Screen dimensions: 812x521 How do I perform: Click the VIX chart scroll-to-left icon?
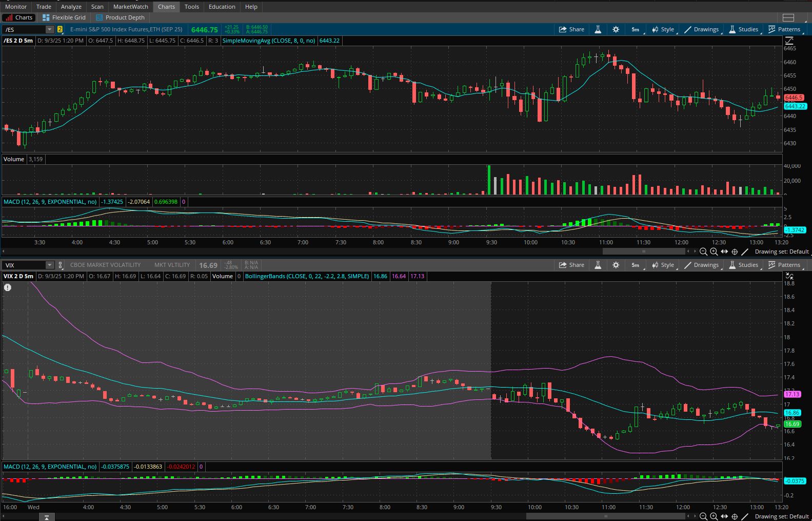point(46,517)
